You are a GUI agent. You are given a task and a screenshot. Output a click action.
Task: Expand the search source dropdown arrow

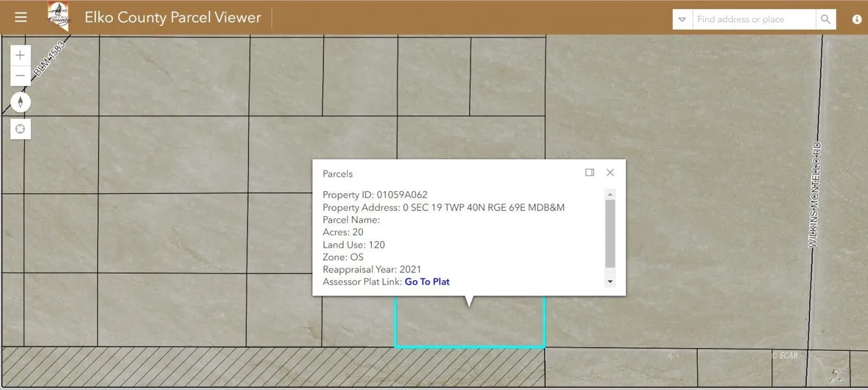[682, 19]
